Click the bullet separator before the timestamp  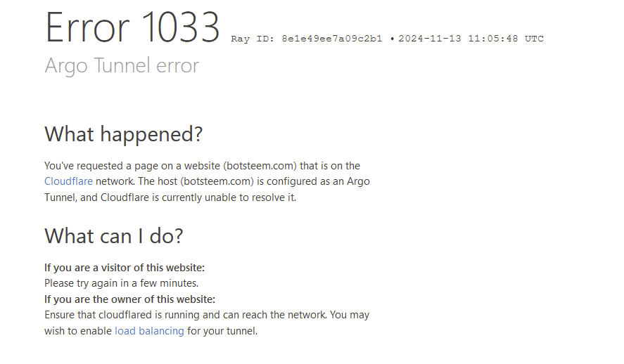pyautogui.click(x=392, y=39)
